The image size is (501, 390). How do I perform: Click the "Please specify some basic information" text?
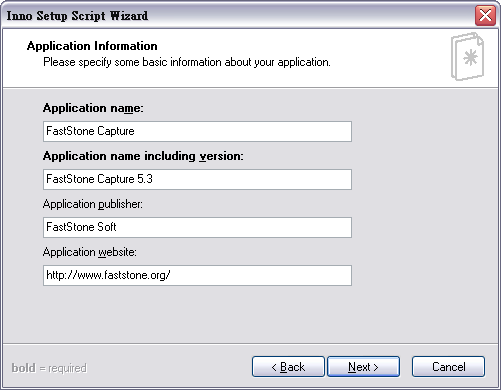pos(187,62)
